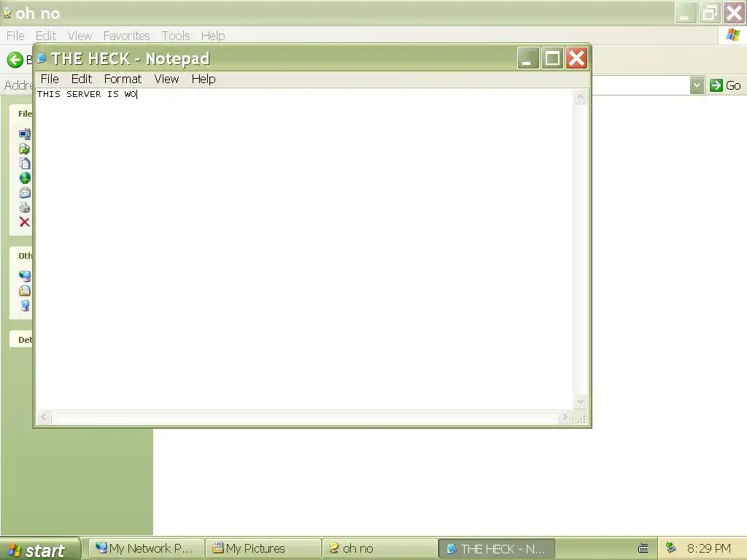This screenshot has width=747, height=560.
Task: Click the move file icon with green arrow
Action: coord(24,149)
